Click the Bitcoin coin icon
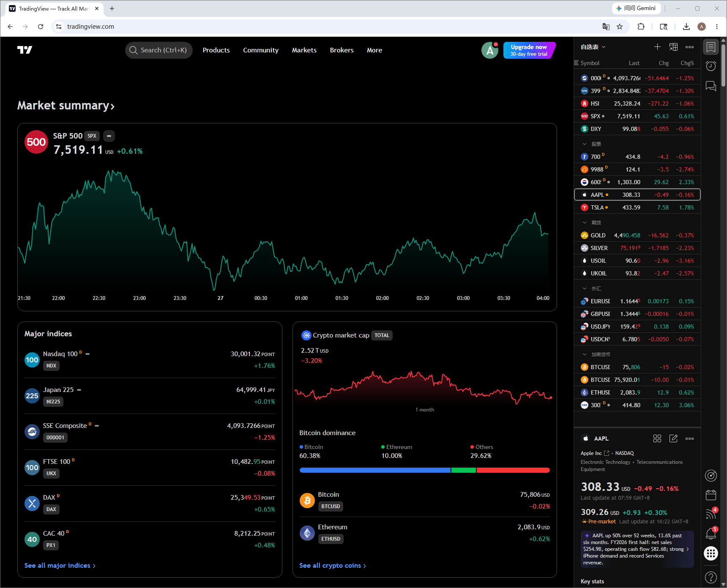Image resolution: width=727 pixels, height=588 pixels. pos(307,501)
